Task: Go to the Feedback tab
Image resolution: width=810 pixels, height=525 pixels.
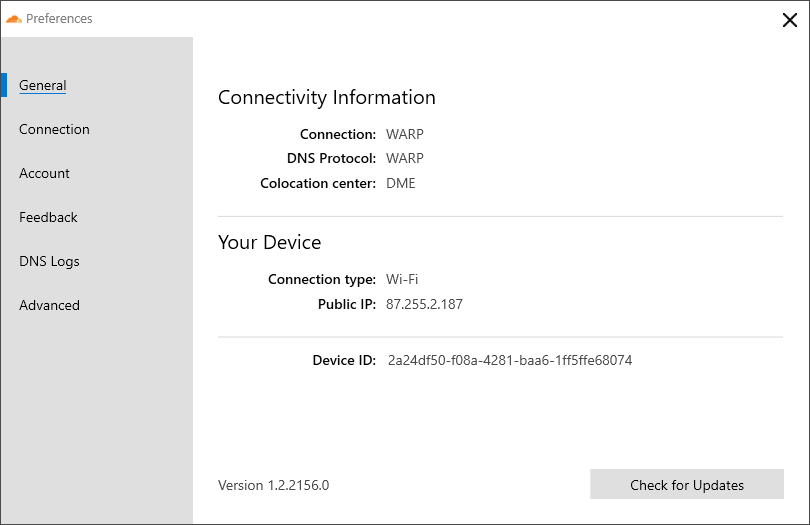Action: [x=48, y=217]
